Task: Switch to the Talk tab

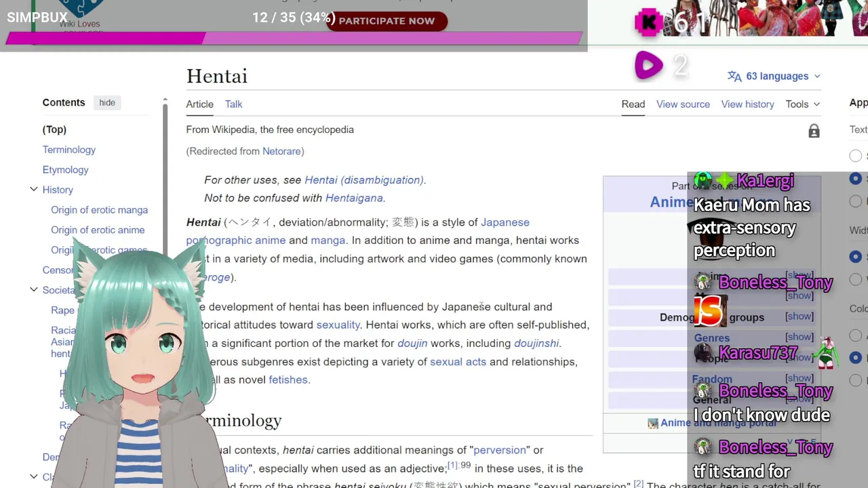Action: [233, 104]
